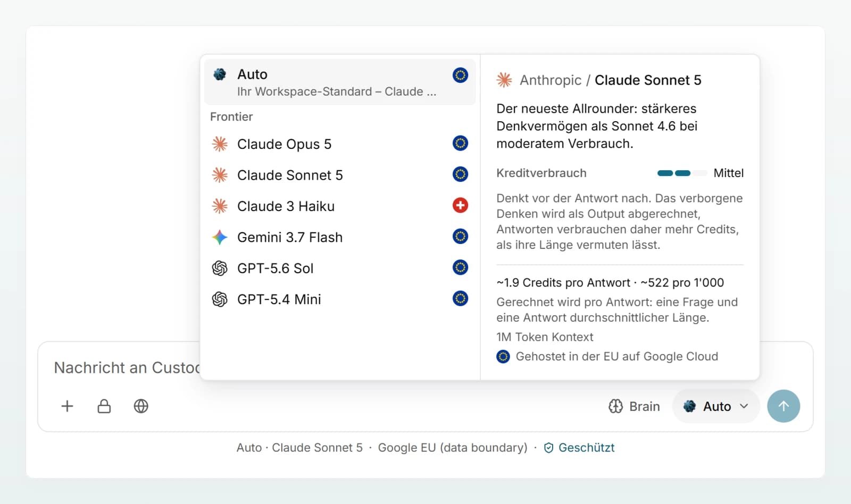Image resolution: width=851 pixels, height=504 pixels.
Task: Click the Gemini sparkle icon
Action: pos(220,237)
